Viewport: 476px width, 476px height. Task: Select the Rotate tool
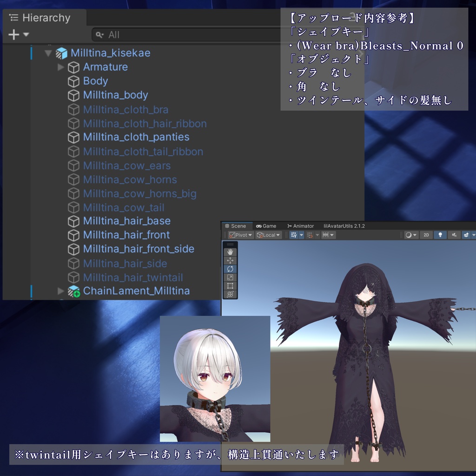[x=230, y=269]
